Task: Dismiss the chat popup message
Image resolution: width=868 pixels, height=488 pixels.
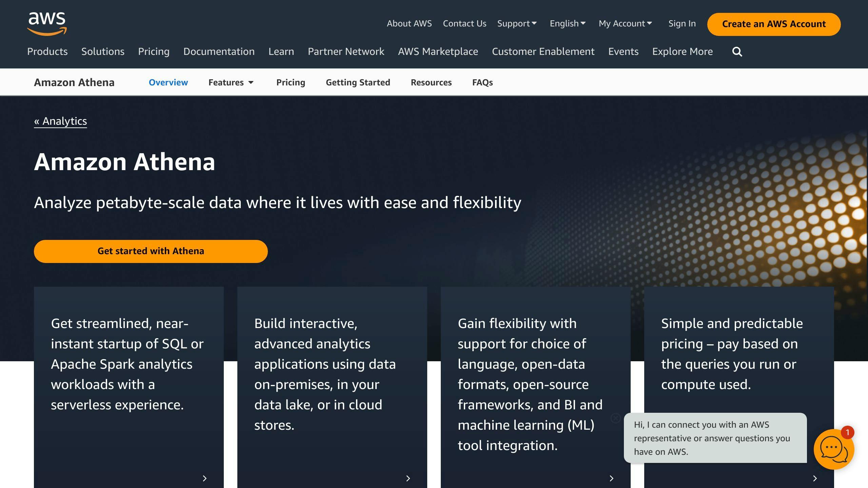Action: (615, 418)
